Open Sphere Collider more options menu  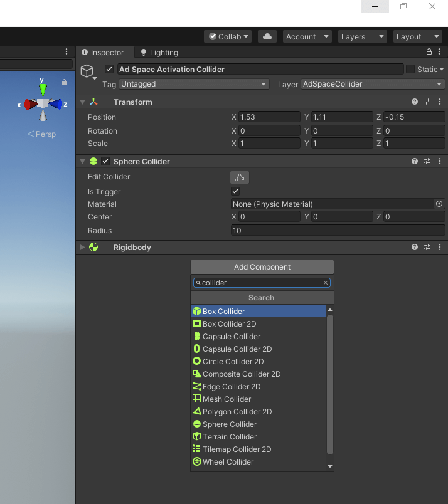coord(440,161)
